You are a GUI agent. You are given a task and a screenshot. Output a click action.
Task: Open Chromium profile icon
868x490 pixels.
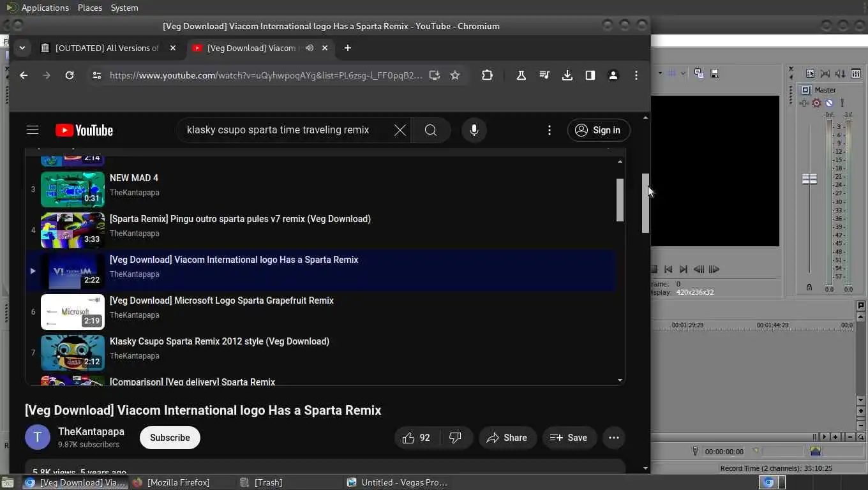click(613, 75)
